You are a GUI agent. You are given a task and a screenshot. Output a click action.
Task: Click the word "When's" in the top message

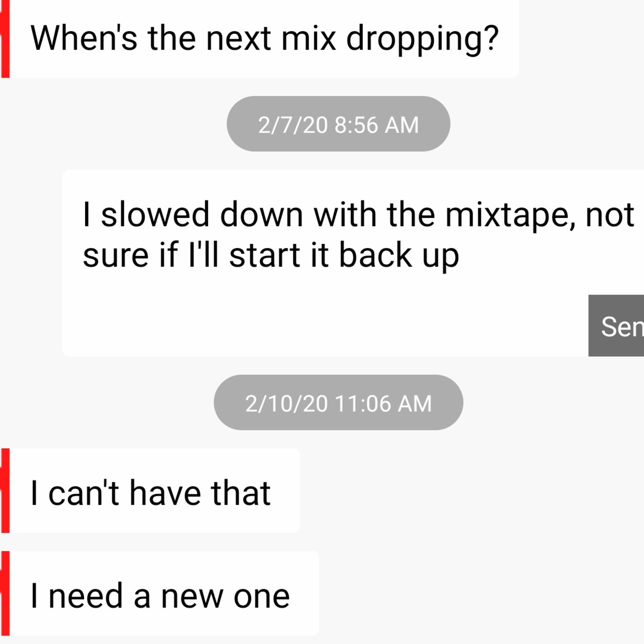(84, 38)
